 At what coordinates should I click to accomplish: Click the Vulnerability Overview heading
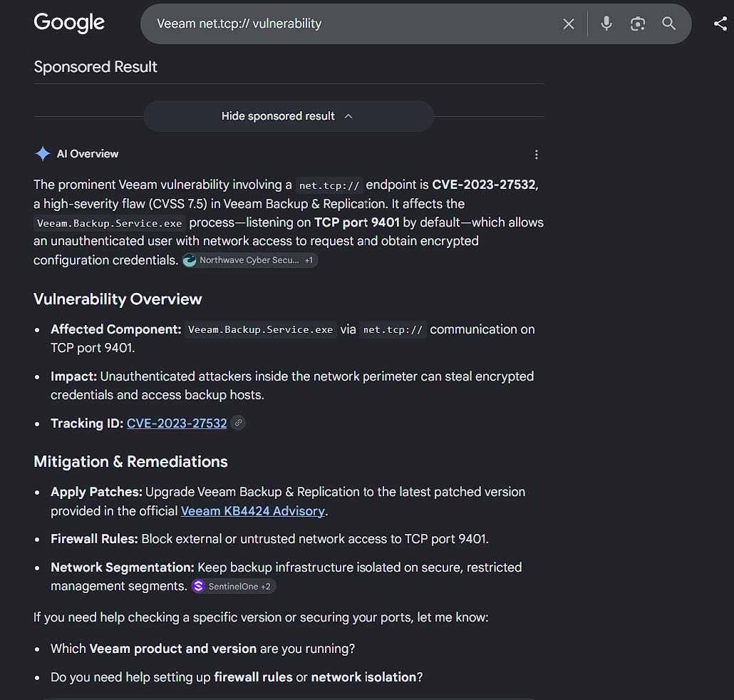coord(118,299)
